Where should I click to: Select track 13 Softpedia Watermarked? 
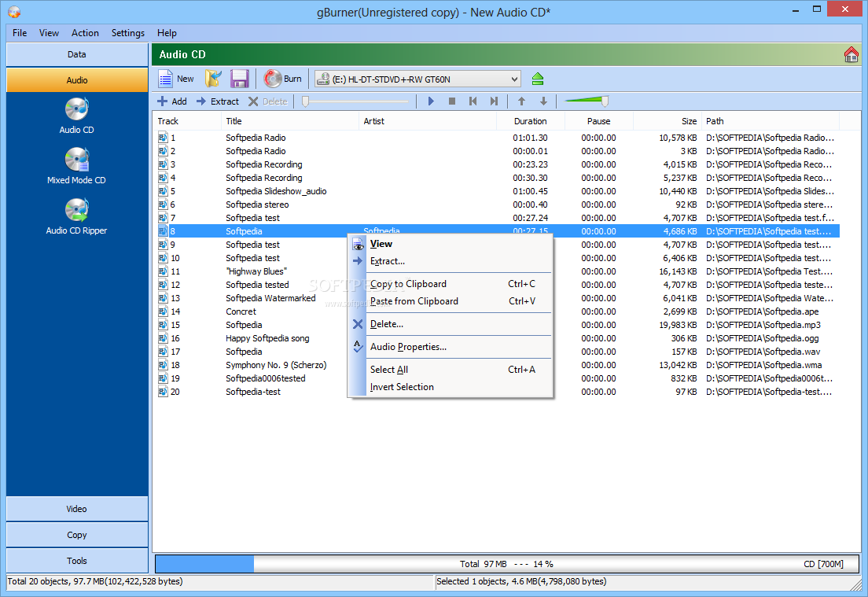coord(497,298)
